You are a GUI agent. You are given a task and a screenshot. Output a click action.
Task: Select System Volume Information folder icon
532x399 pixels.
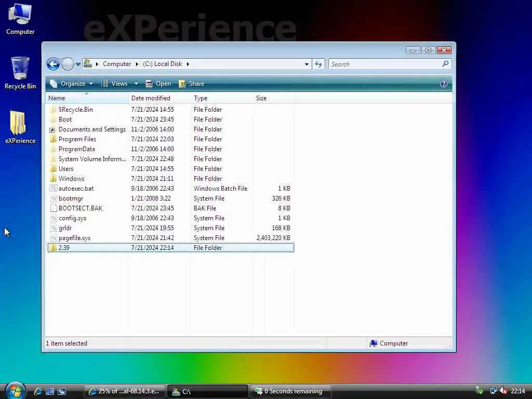[53, 159]
